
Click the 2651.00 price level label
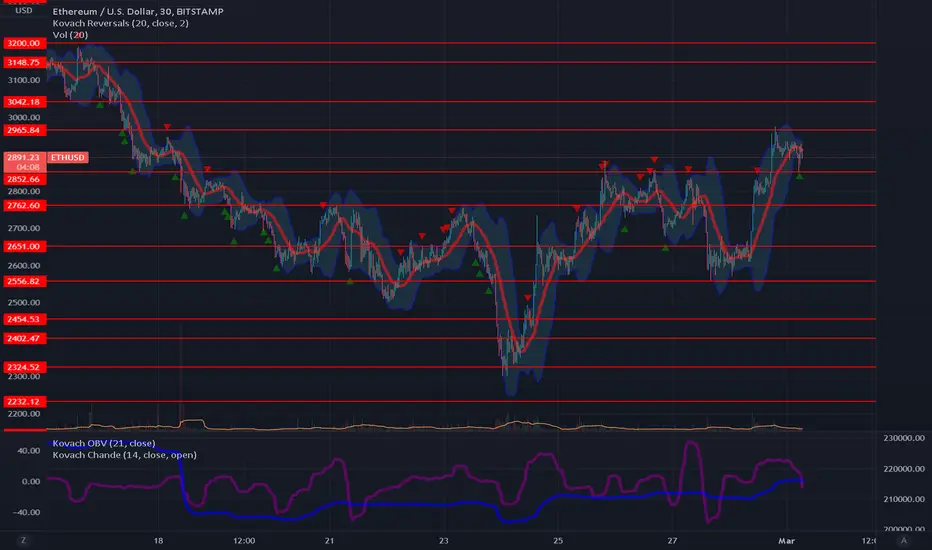pos(24,246)
